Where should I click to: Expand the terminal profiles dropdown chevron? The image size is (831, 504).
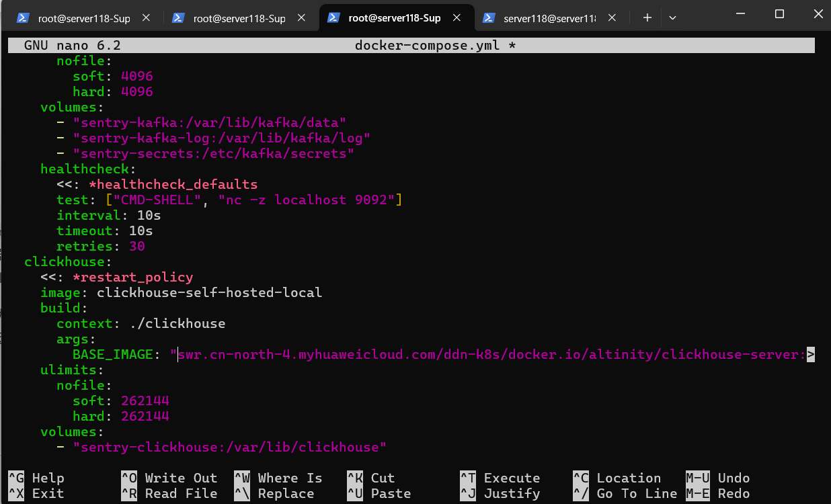click(672, 18)
